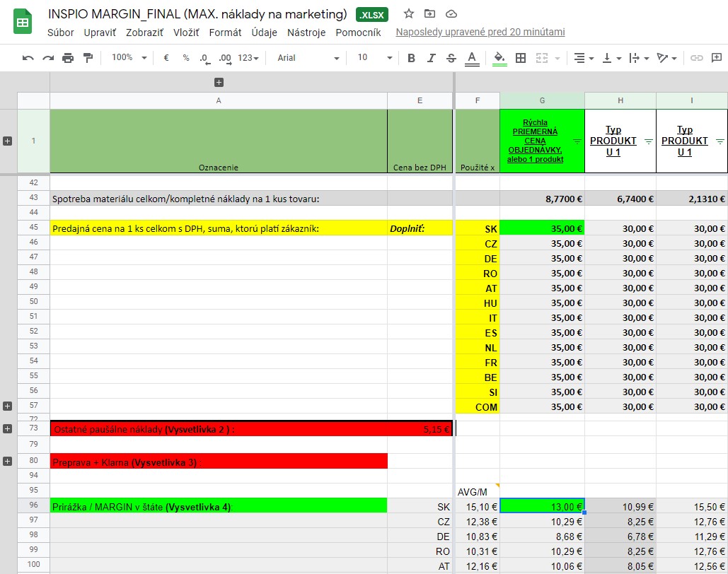
Task: Decrease decimal places button
Action: (204, 59)
